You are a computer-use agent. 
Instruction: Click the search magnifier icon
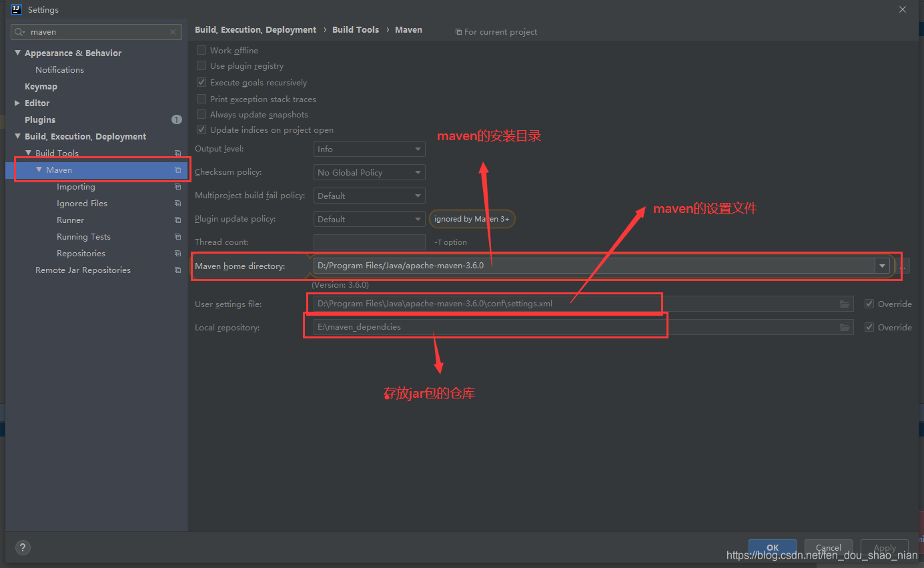[x=19, y=32]
